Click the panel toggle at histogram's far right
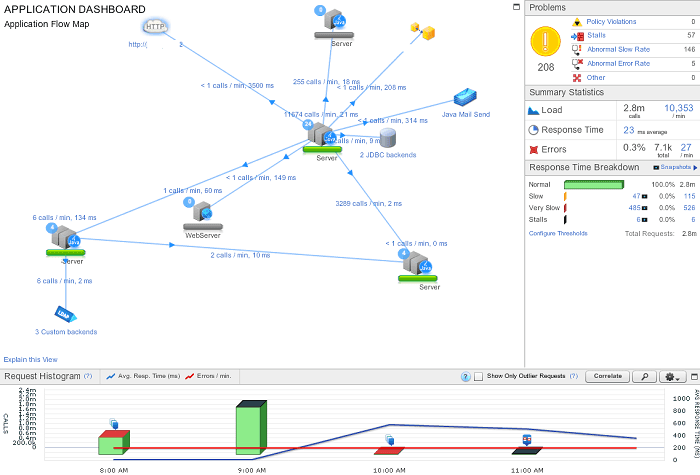 tap(692, 377)
